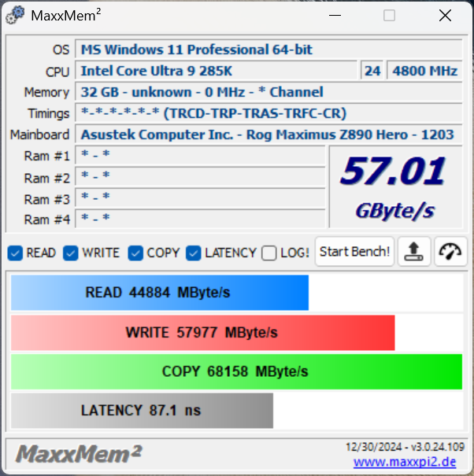Click the Ram #3 field
The image size is (474, 476).
(x=201, y=198)
